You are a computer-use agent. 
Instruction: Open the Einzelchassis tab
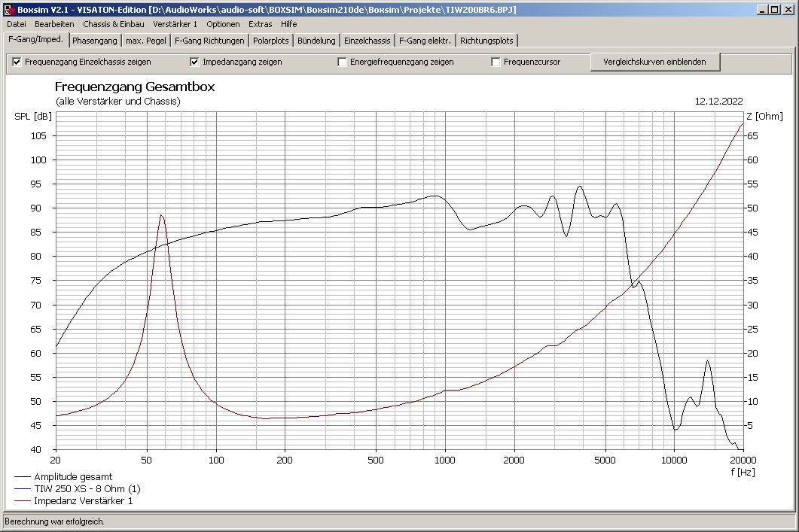pyautogui.click(x=367, y=41)
